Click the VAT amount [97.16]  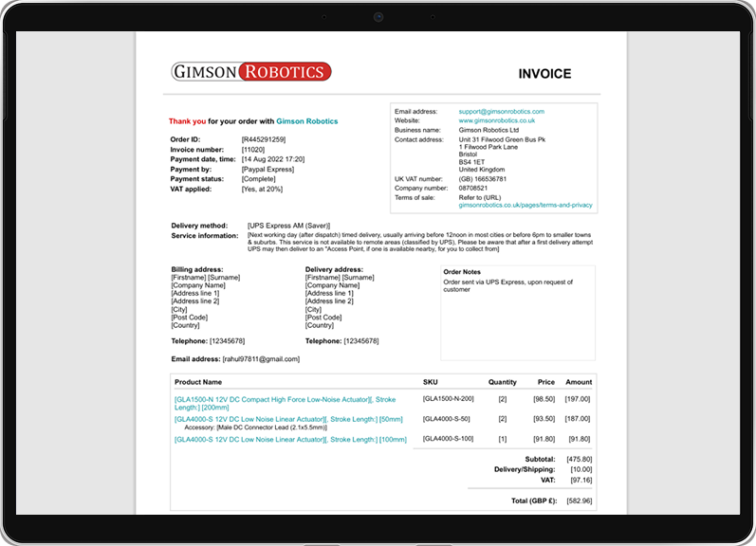click(581, 480)
